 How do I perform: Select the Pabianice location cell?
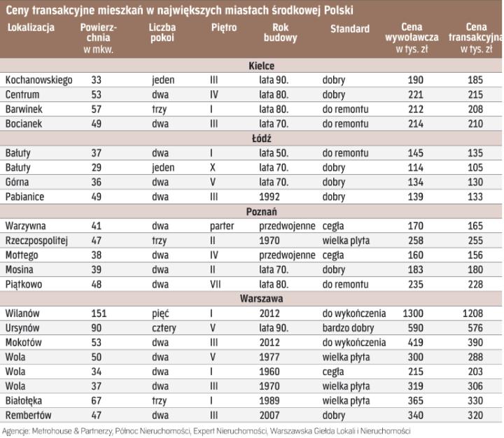pos(24,197)
